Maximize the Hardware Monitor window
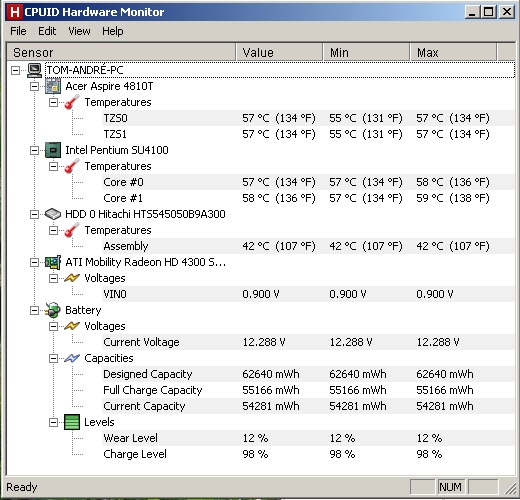The image size is (520, 500). 489,12
